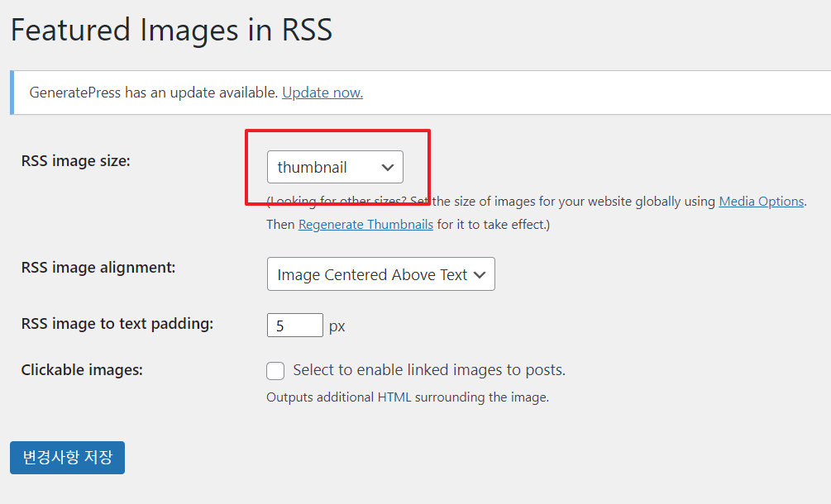Open the Regenerate Thumbnails link

click(x=365, y=225)
